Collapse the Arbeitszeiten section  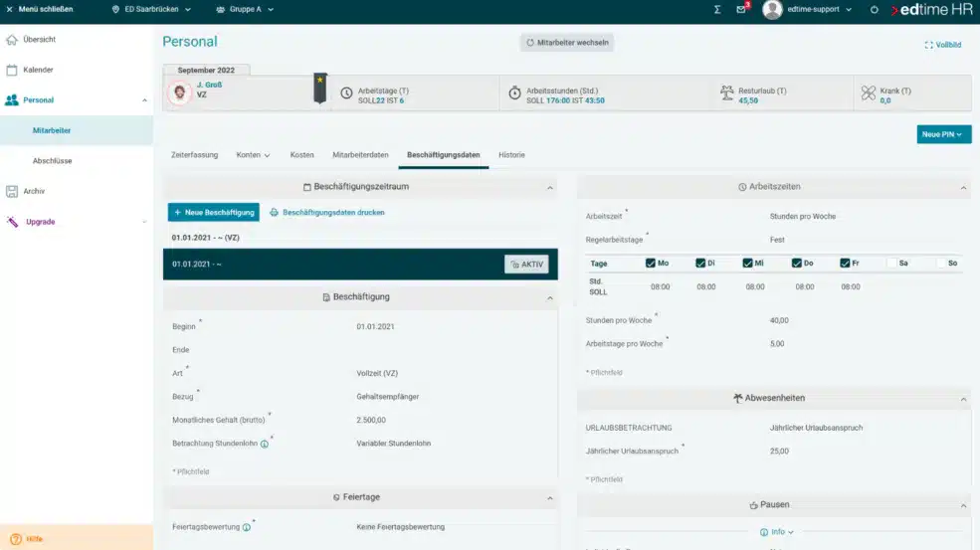tap(963, 188)
